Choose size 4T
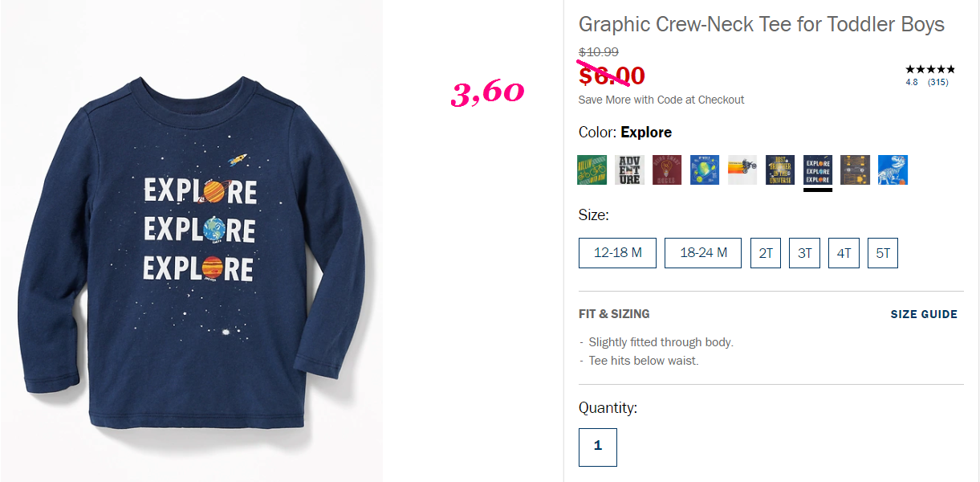This screenshot has height=482, width=980. tap(844, 253)
